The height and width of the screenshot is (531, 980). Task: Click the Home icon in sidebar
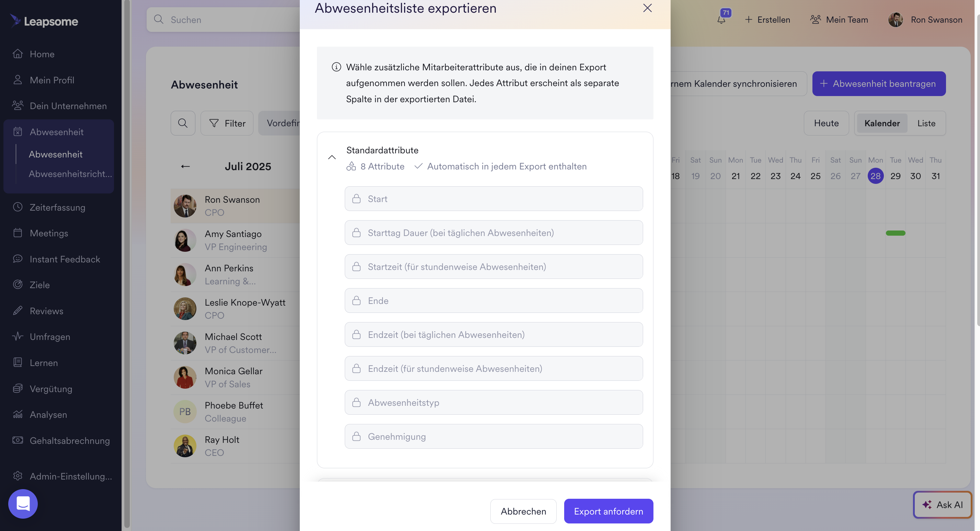click(18, 54)
